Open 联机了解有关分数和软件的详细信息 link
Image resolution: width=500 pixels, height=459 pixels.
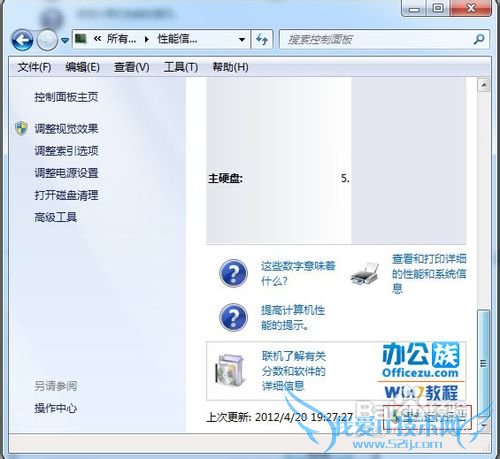click(293, 371)
